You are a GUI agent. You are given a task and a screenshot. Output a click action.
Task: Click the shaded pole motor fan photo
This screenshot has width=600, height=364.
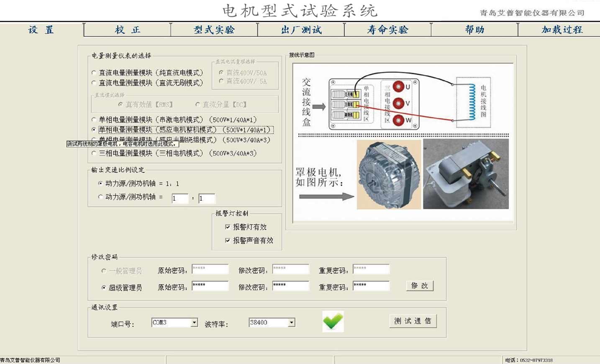point(388,174)
